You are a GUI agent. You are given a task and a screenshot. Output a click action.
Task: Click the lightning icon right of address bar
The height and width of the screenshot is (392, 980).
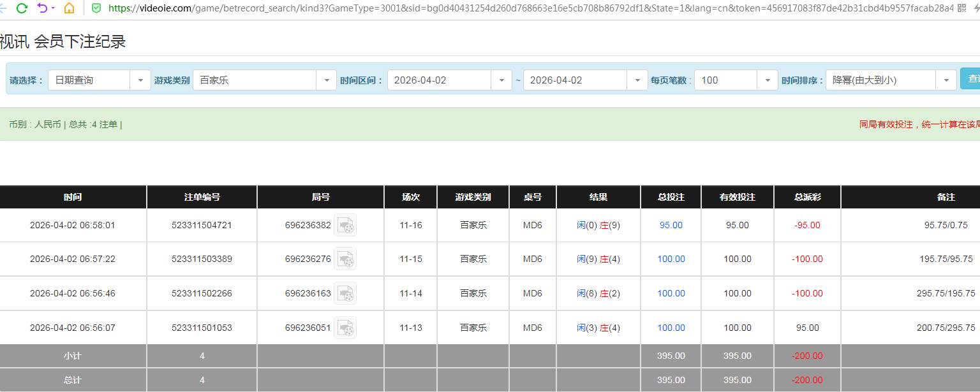click(977, 8)
